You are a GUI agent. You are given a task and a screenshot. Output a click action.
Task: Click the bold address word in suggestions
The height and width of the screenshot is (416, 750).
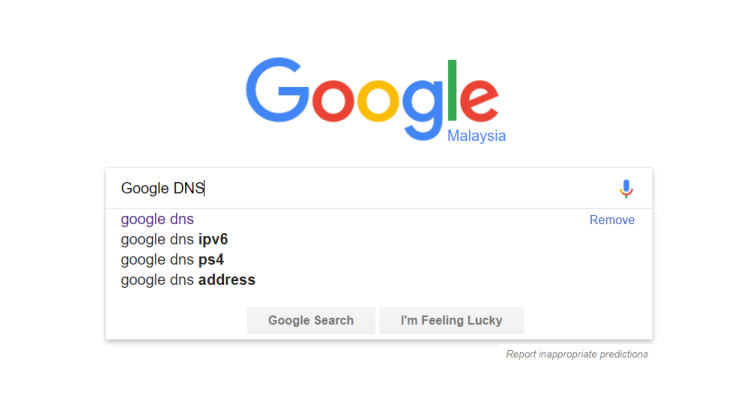227,280
